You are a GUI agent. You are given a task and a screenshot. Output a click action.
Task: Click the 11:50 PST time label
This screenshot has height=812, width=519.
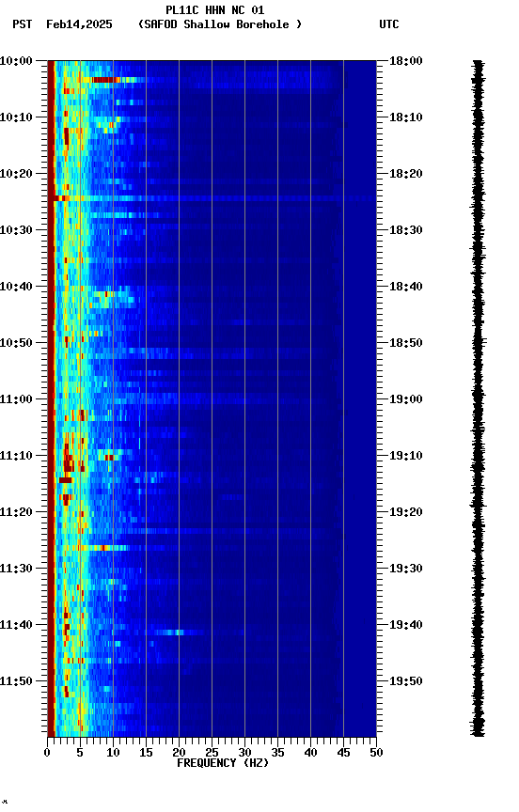[16, 682]
